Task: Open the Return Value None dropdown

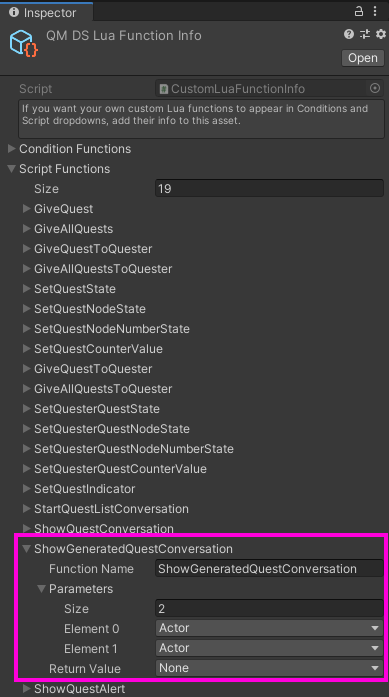Action: [269, 668]
